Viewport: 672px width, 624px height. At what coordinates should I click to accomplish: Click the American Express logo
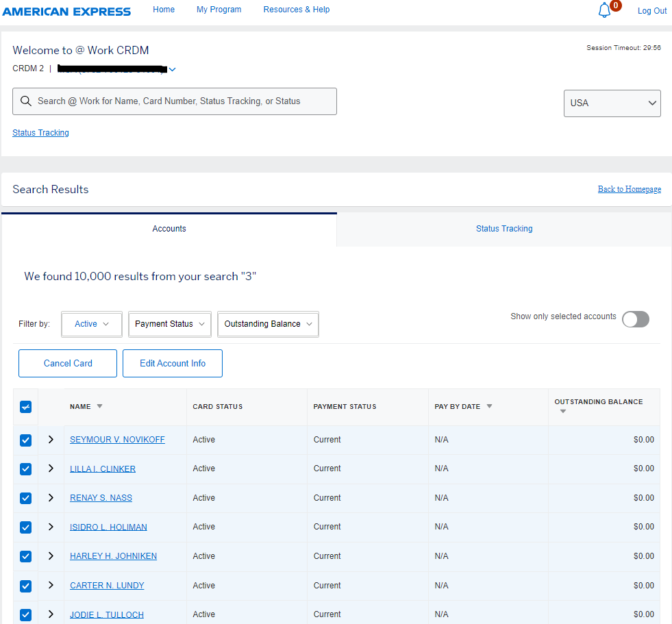(x=66, y=11)
